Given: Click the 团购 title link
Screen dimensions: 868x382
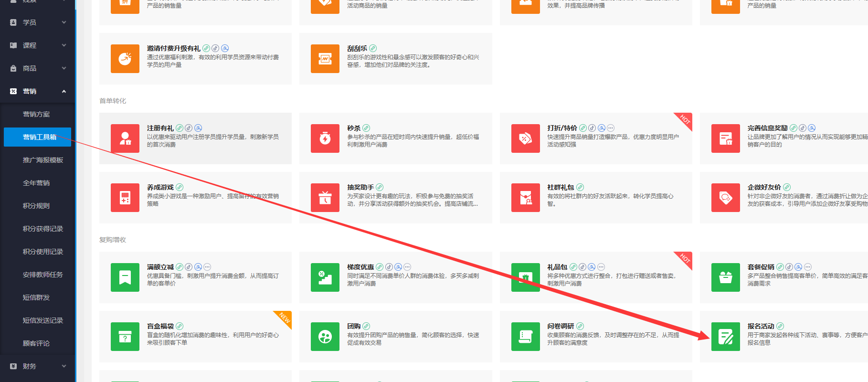Looking at the screenshot, I should 354,326.
